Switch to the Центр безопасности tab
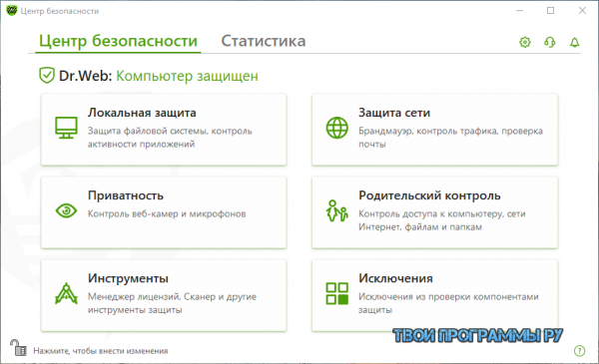This screenshot has width=599, height=364. point(118,41)
